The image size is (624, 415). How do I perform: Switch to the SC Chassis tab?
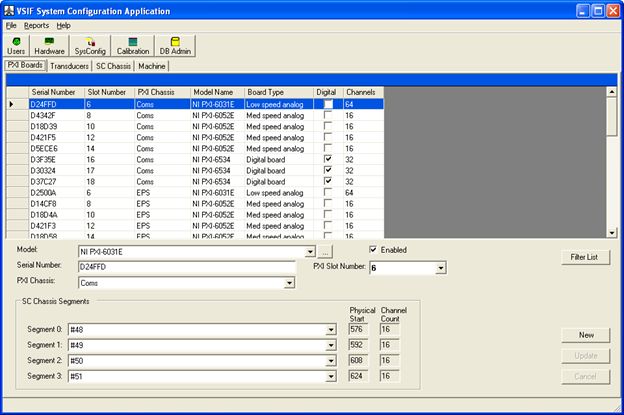(x=113, y=66)
